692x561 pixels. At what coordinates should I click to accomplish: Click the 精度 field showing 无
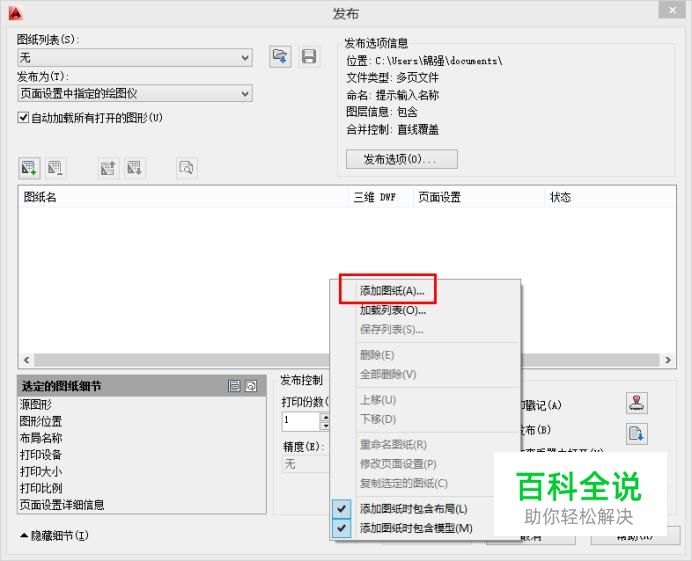pos(305,464)
